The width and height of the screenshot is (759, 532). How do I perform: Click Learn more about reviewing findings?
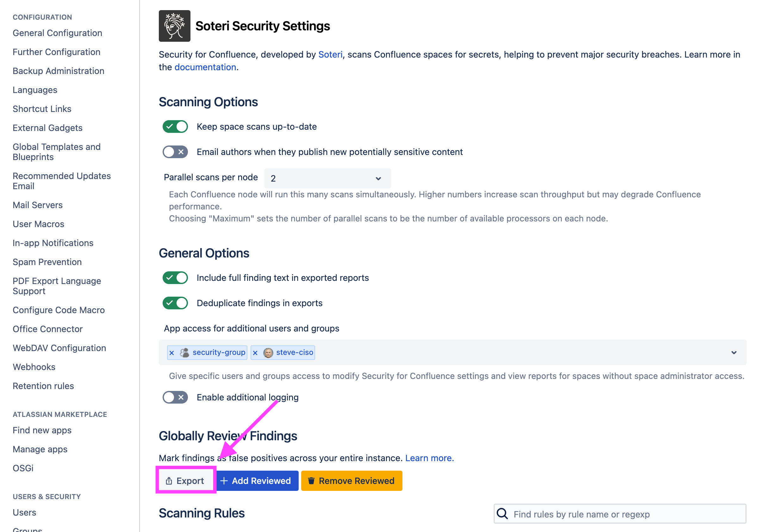pyautogui.click(x=429, y=458)
